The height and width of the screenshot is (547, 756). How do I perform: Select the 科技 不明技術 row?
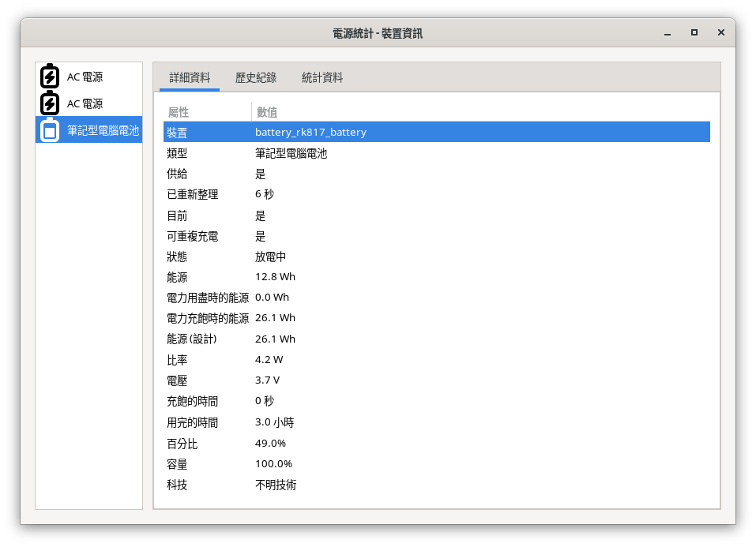click(x=436, y=485)
